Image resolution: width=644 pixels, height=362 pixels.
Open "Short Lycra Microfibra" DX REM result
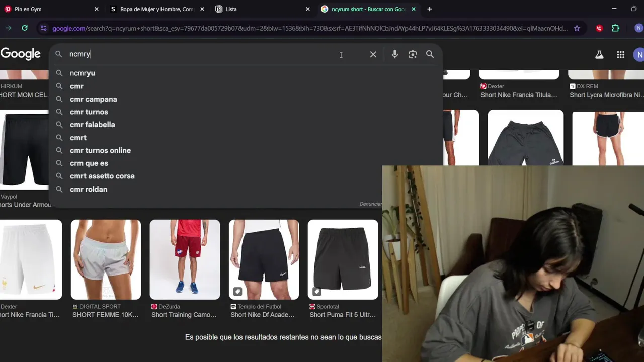coord(606,95)
